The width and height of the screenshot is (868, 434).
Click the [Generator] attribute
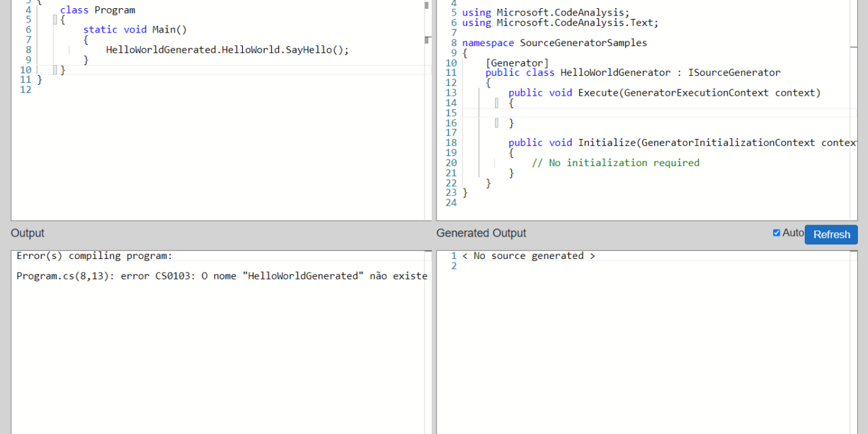pos(517,63)
